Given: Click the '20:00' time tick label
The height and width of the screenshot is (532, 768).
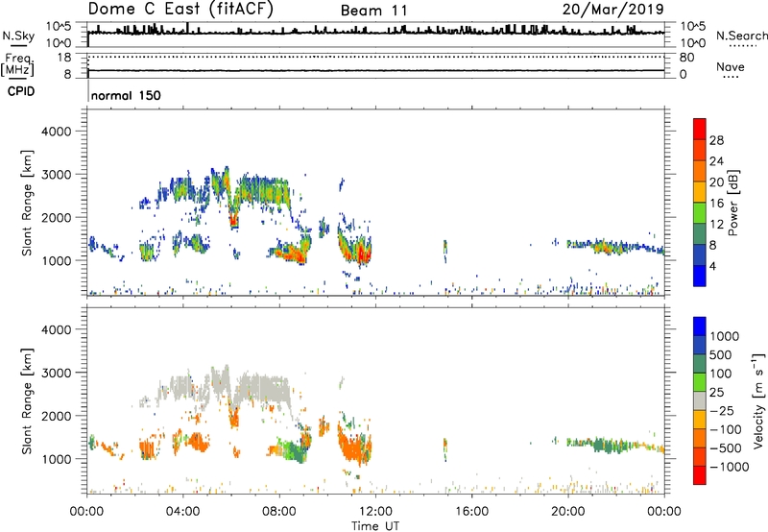Looking at the screenshot, I should pyautogui.click(x=567, y=512).
